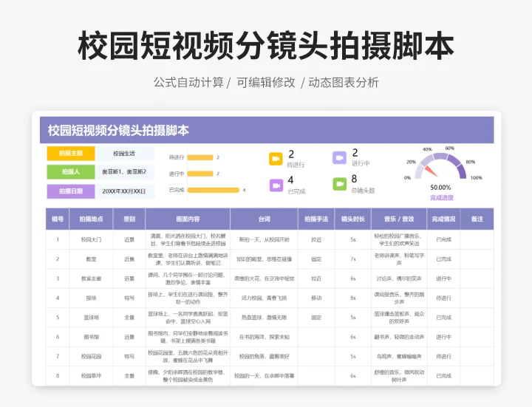532x407 pixels.
Task: Click the 画面内容 column header
Action: tap(188, 219)
